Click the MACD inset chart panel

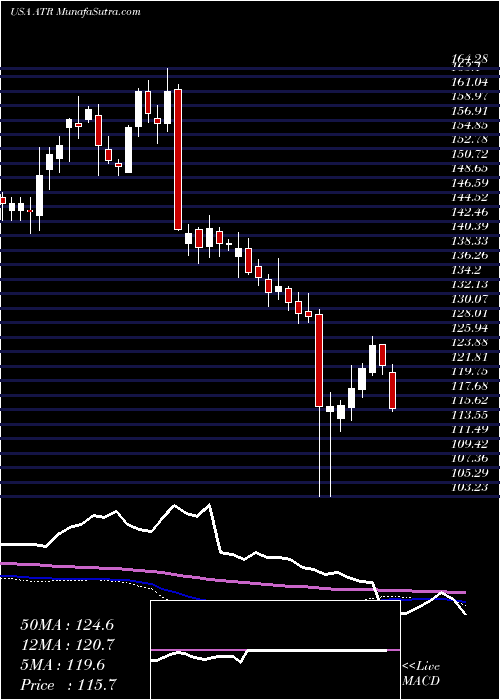275,650
